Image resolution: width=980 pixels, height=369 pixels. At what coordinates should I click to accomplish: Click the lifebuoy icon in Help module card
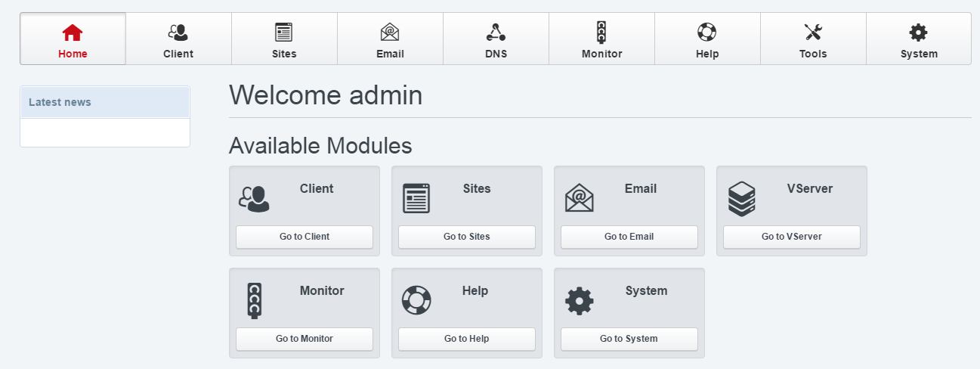point(416,300)
